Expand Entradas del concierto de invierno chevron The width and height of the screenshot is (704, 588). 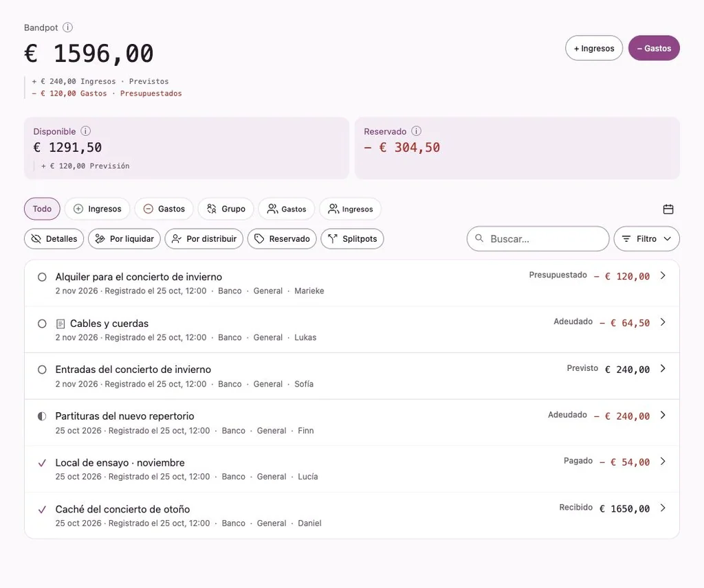[663, 368]
